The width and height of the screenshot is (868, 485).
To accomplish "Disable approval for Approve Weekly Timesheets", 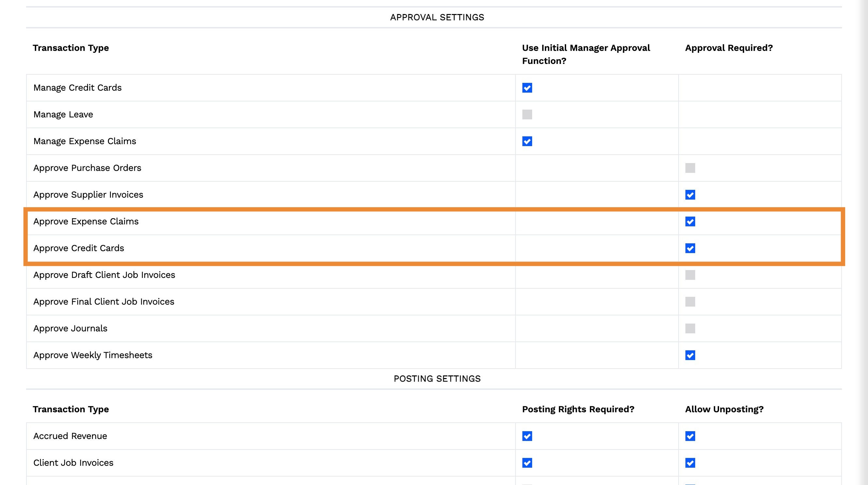I will point(690,355).
